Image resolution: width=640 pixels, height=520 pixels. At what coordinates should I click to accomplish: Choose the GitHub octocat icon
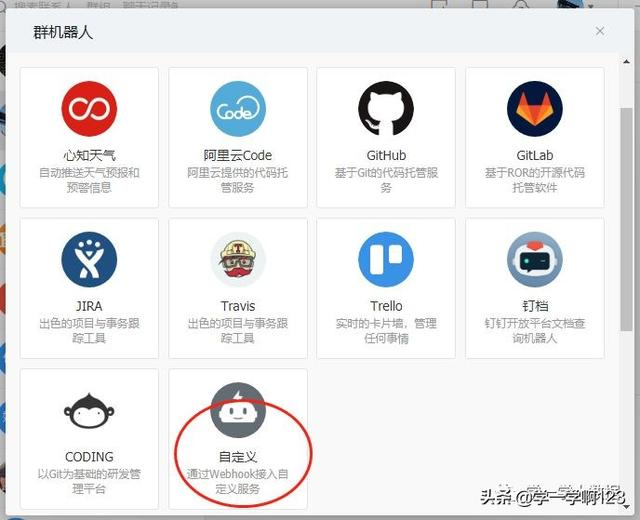[x=386, y=109]
